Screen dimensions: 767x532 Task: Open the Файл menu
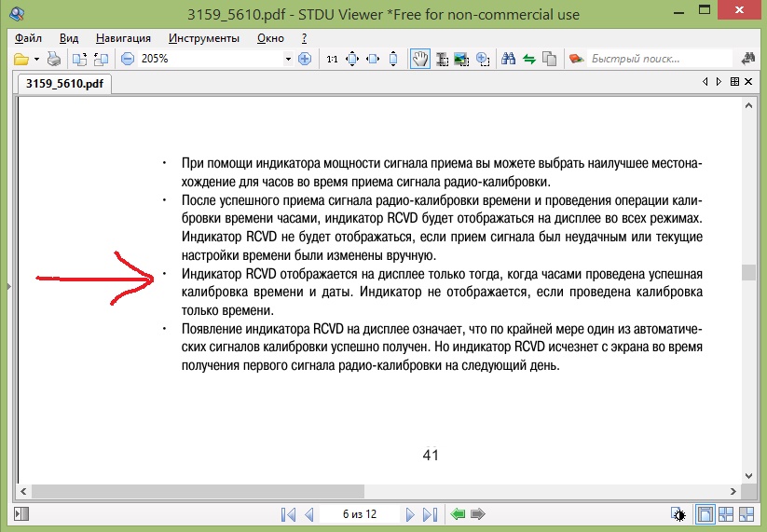[x=29, y=38]
